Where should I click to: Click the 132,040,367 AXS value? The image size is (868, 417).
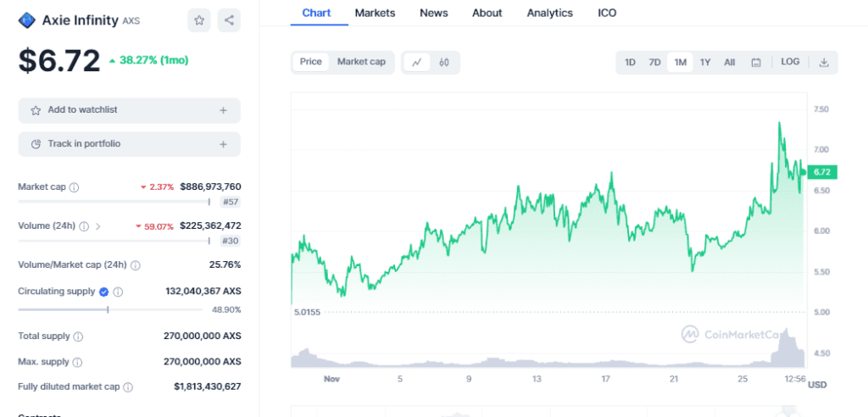click(x=203, y=292)
